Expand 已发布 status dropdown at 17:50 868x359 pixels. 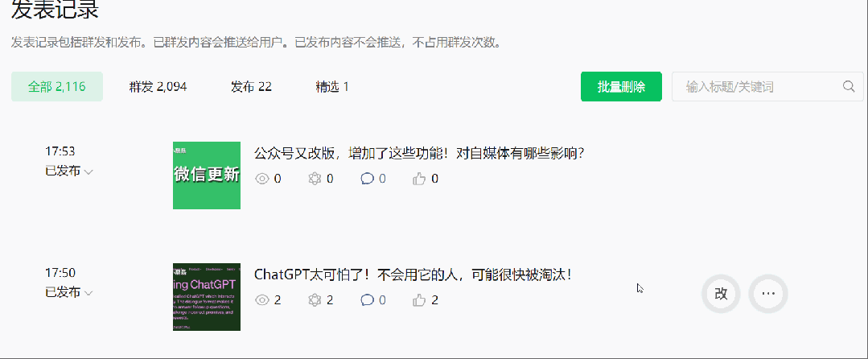point(68,292)
